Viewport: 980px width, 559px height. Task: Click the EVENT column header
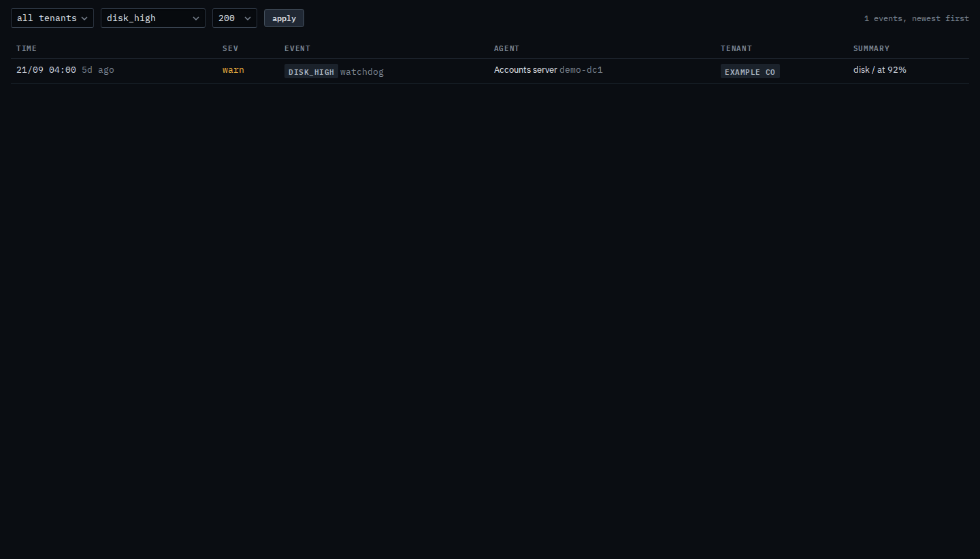[297, 48]
